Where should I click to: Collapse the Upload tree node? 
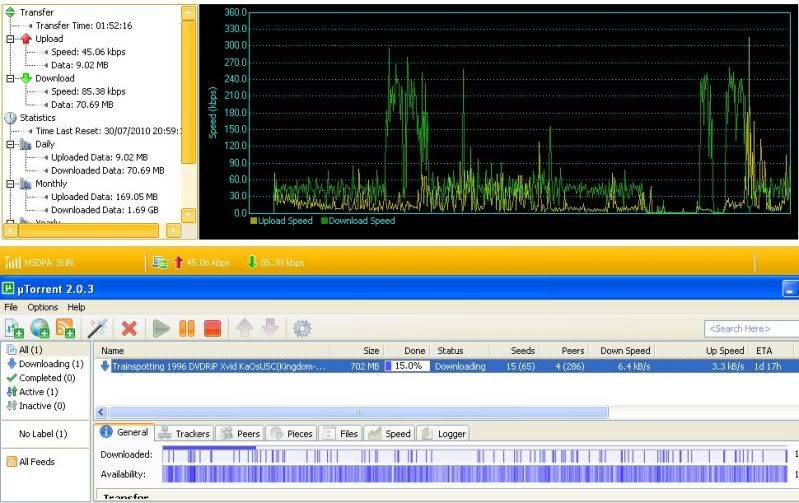[10, 39]
